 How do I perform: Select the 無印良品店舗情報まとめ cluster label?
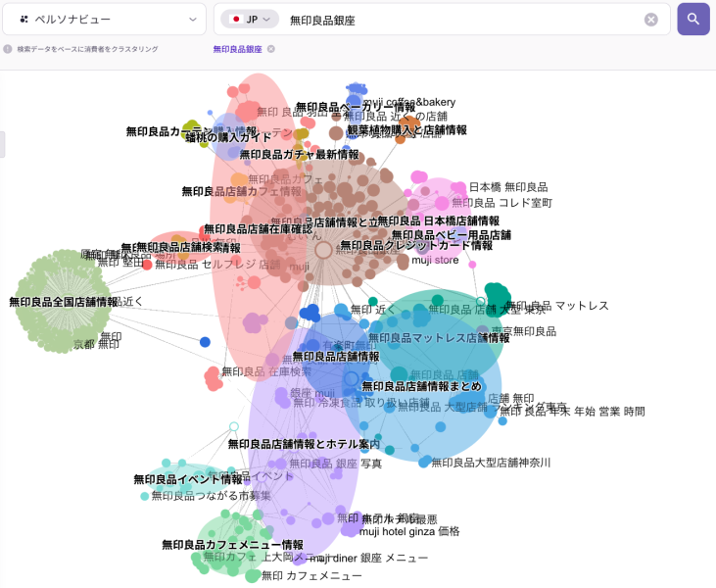click(422, 386)
